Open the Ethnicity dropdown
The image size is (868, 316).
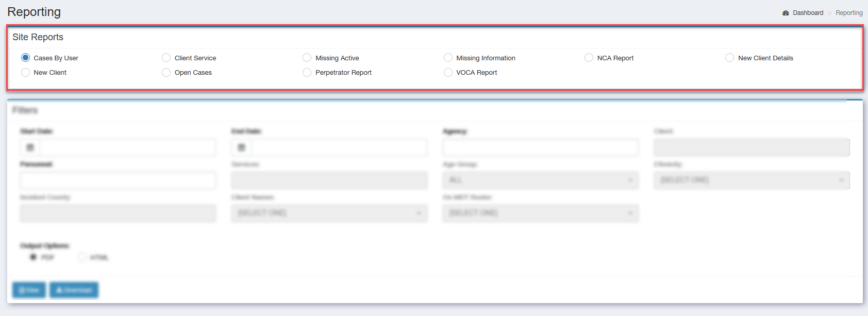pos(752,180)
